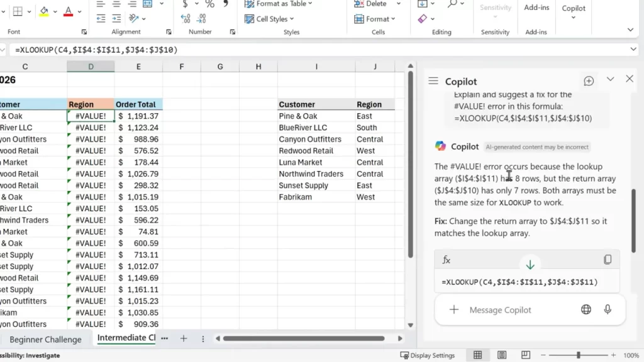Click the Display Settings button
Screen dimensions: 644x362
point(428,355)
